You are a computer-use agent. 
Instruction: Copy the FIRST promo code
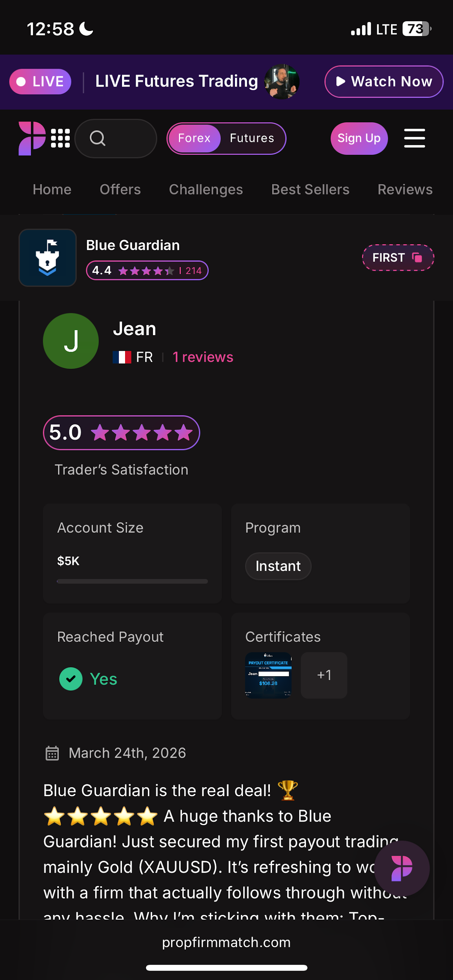tap(398, 258)
